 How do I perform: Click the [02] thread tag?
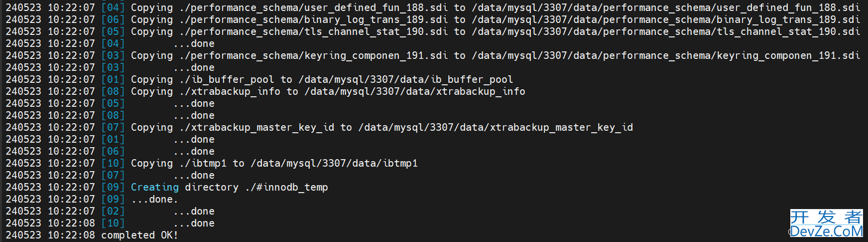[x=113, y=211]
